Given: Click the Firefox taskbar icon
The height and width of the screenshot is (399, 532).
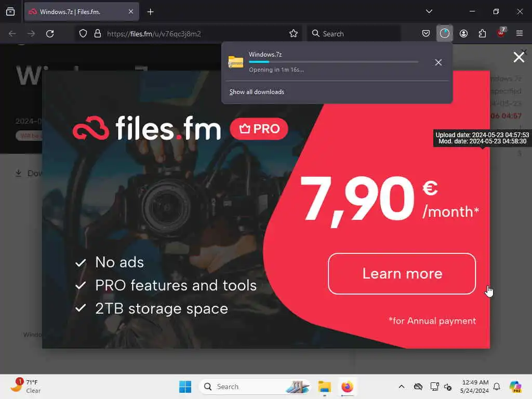Looking at the screenshot, I should coord(347,387).
